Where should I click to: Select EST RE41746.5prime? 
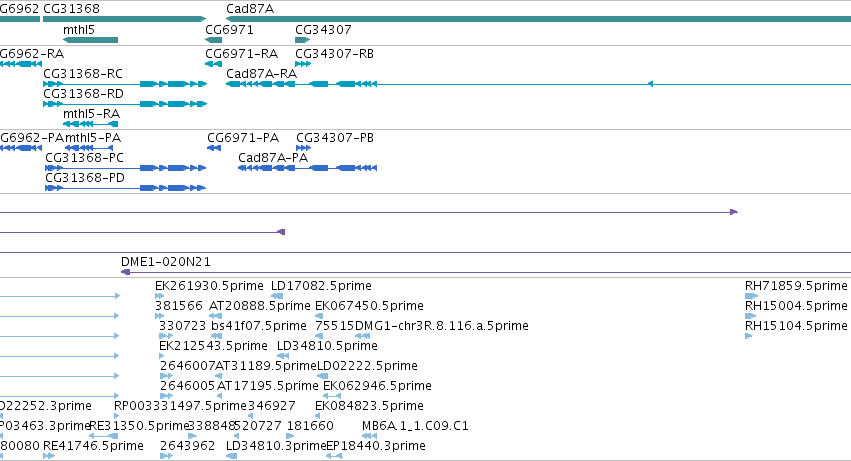pyautogui.click(x=93, y=446)
